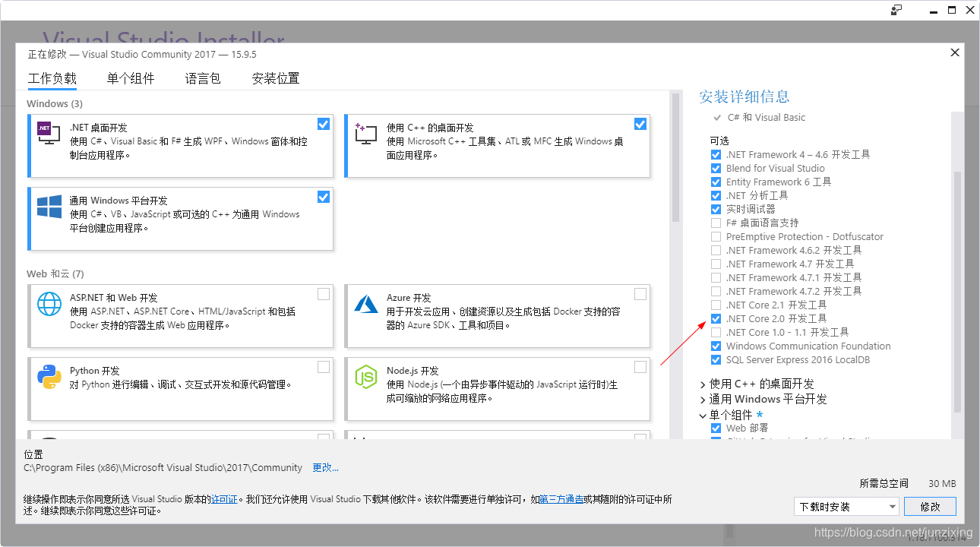Enable .NET Framework 4.7 开发工具 checkbox
Screen dimensions: 980x547
[716, 264]
